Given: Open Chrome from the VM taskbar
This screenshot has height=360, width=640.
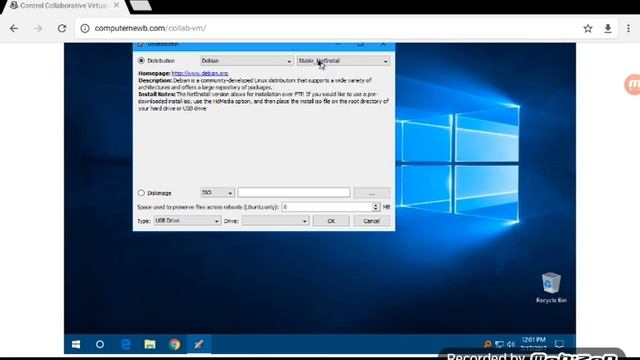Looking at the screenshot, I should [x=175, y=344].
